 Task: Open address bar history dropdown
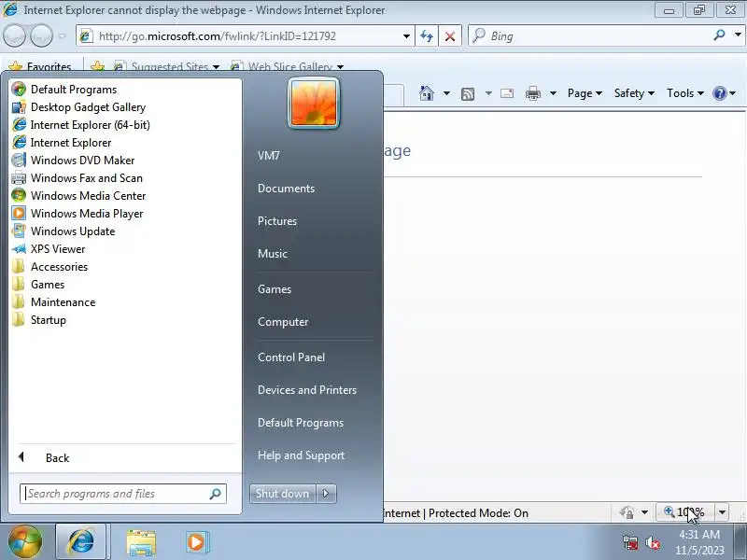406,36
